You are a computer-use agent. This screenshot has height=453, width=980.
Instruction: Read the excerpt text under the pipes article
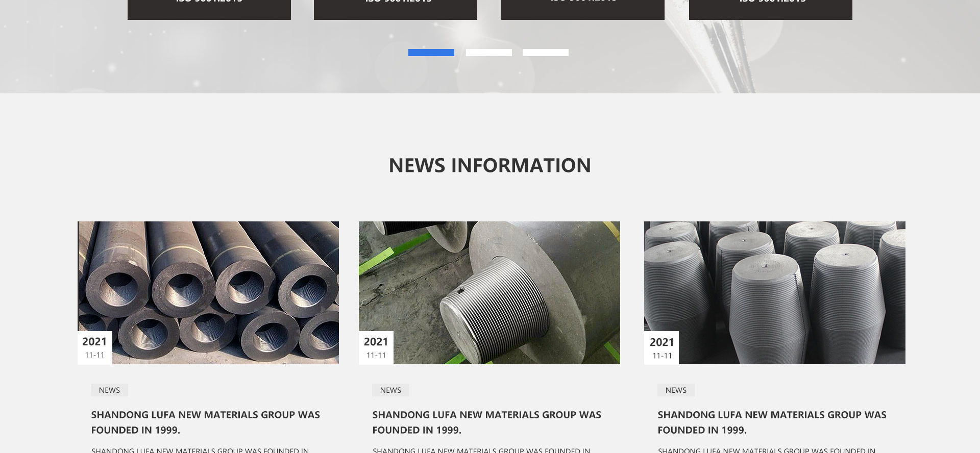(200, 450)
